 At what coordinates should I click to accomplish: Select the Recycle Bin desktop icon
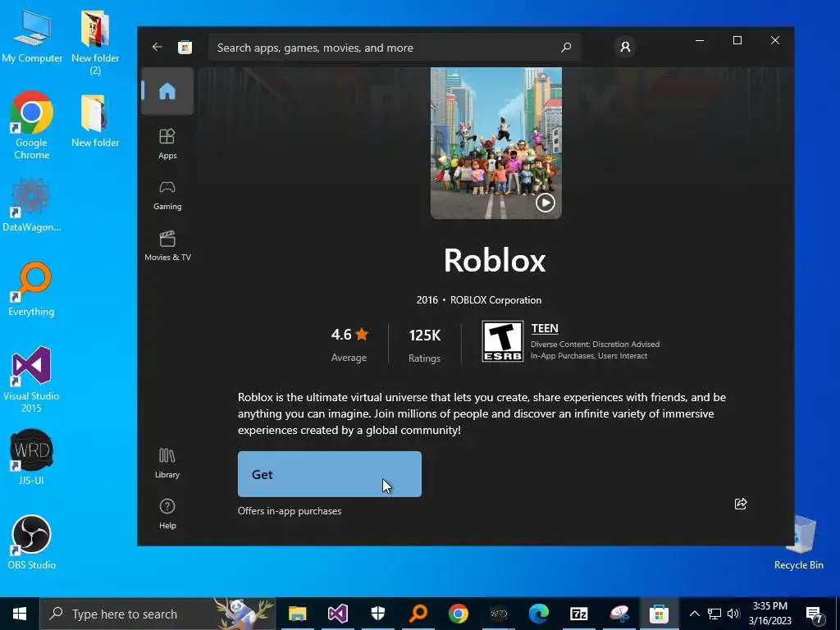pyautogui.click(x=799, y=542)
